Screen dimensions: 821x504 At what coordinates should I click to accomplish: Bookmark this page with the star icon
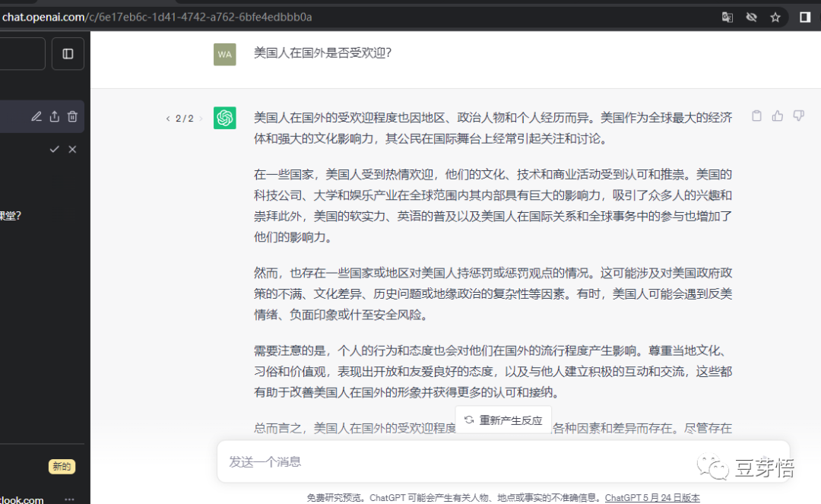click(x=775, y=17)
